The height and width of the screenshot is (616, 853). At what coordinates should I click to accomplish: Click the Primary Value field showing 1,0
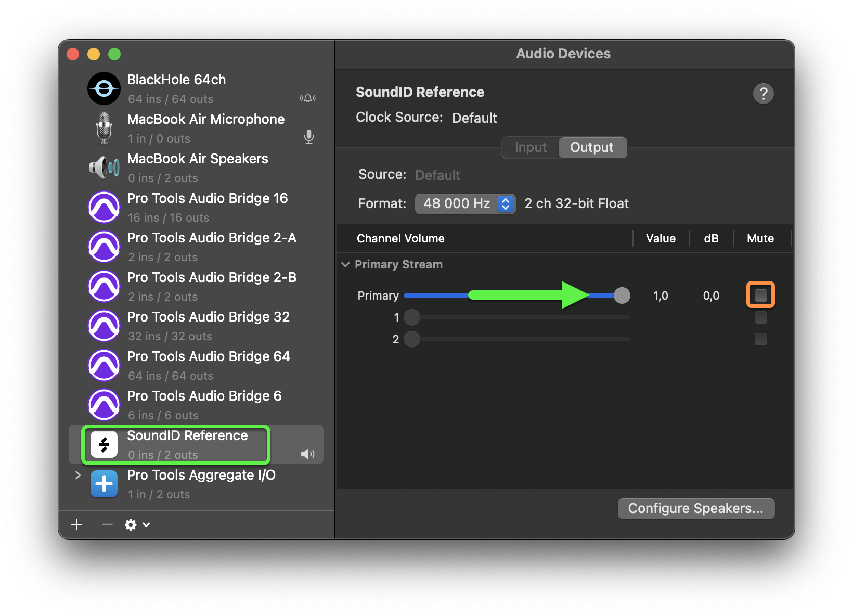[x=661, y=296]
